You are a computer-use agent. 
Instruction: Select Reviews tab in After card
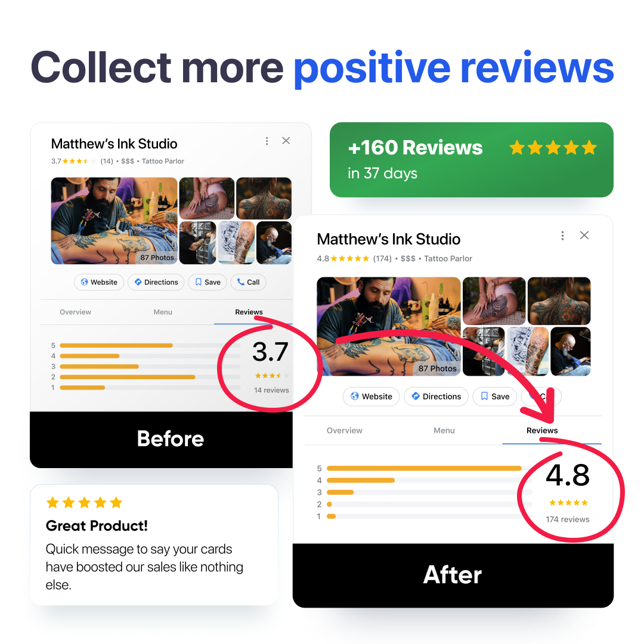coord(542,431)
